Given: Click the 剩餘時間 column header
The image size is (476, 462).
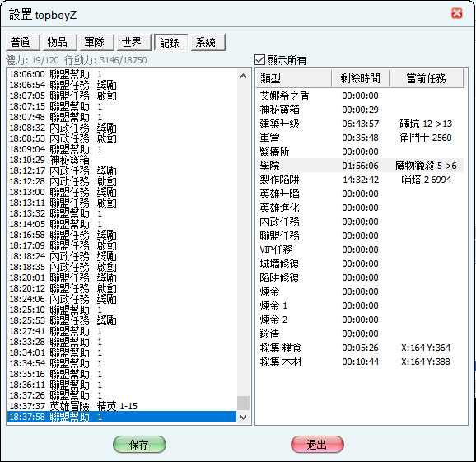Looking at the screenshot, I should (360, 78).
